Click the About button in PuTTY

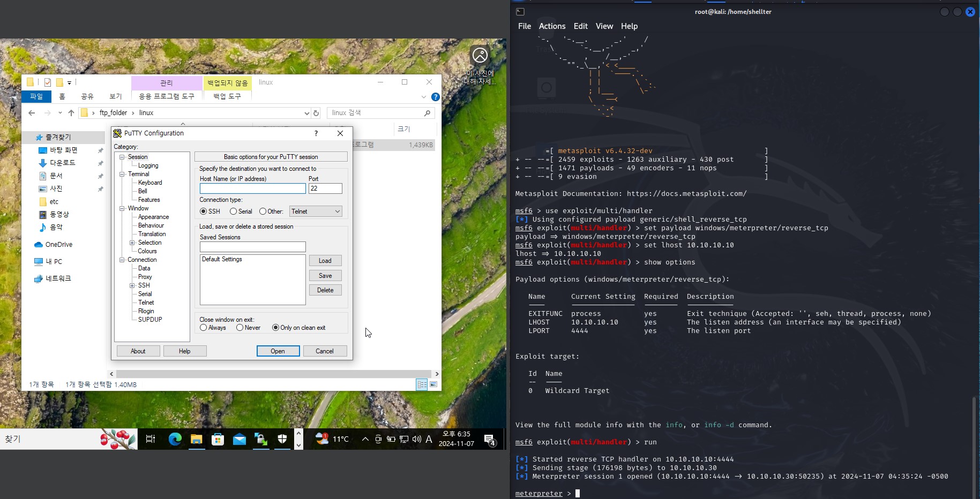coord(138,351)
